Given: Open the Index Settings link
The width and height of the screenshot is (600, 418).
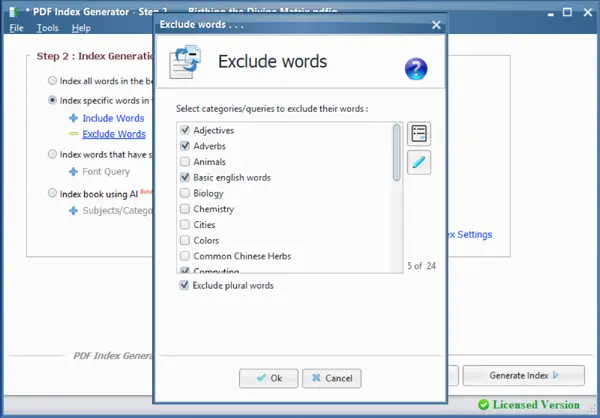Looking at the screenshot, I should tap(470, 235).
